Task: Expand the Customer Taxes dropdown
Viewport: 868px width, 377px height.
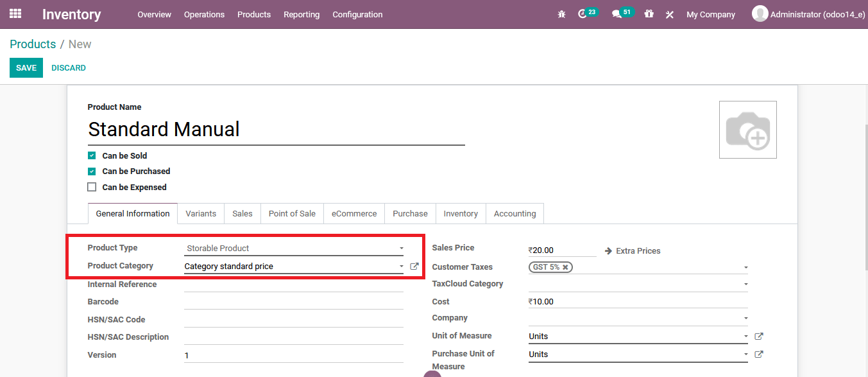Action: [745, 267]
